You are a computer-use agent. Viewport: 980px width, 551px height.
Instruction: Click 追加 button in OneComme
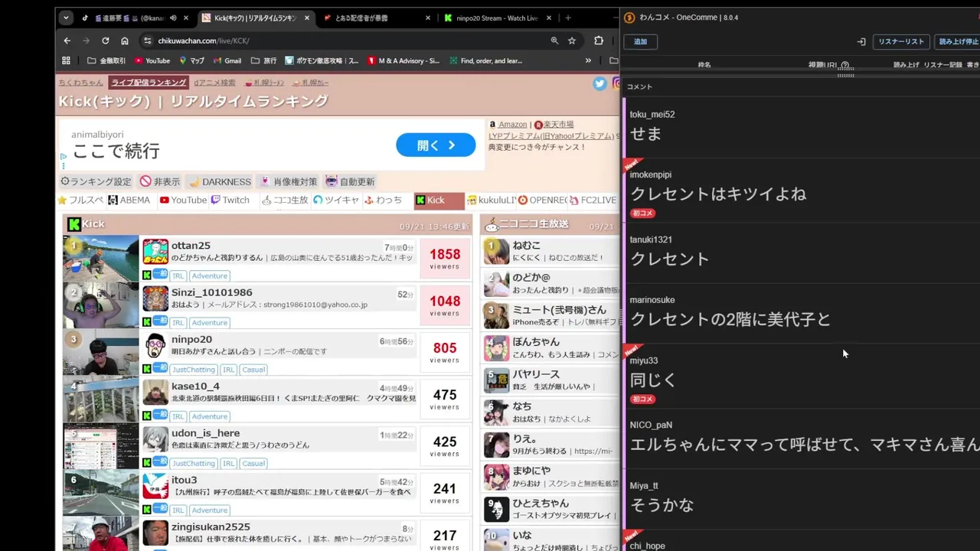[x=640, y=41]
